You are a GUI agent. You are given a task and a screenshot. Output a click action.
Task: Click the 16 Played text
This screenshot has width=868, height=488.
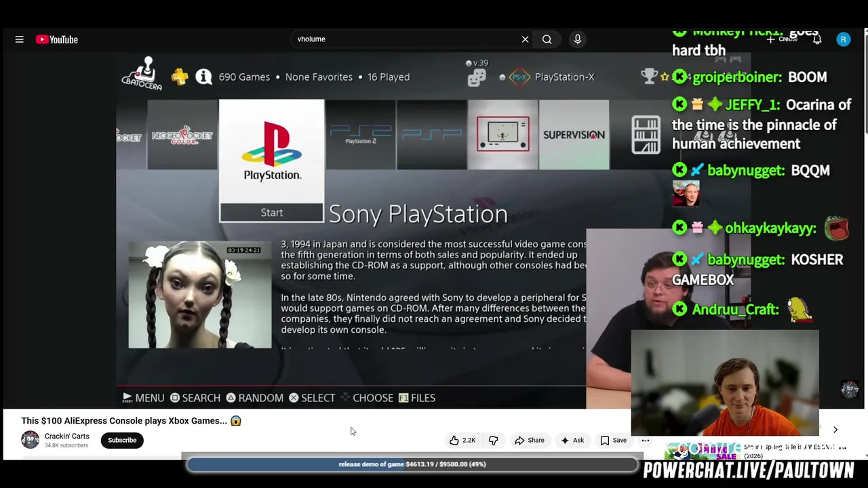click(x=389, y=77)
